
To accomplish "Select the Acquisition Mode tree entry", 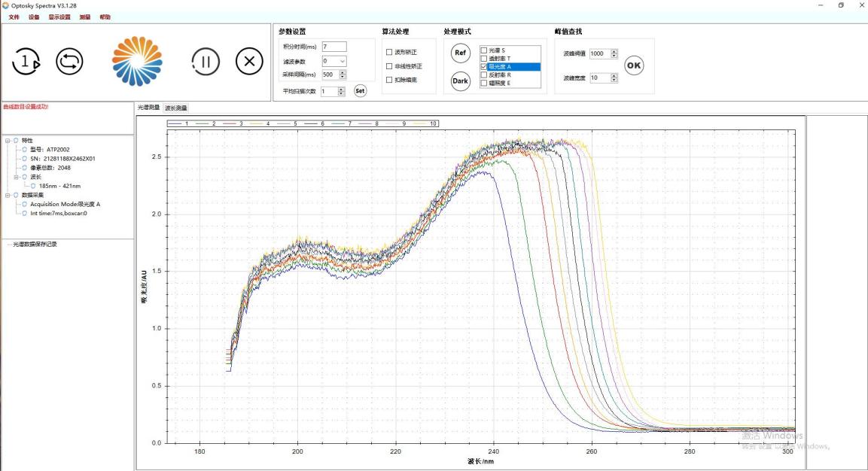I will click(65, 204).
